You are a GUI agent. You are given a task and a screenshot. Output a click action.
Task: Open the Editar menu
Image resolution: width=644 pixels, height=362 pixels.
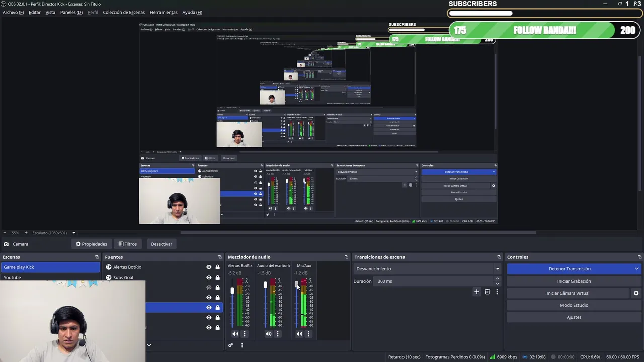click(x=35, y=12)
